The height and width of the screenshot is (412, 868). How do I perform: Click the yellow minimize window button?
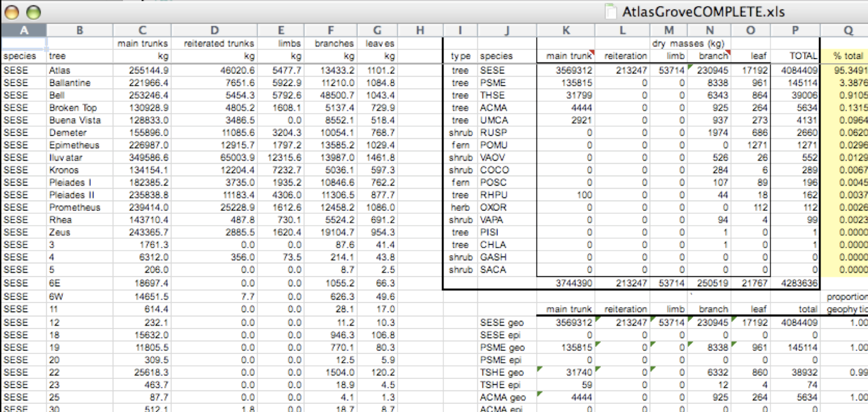(12, 12)
